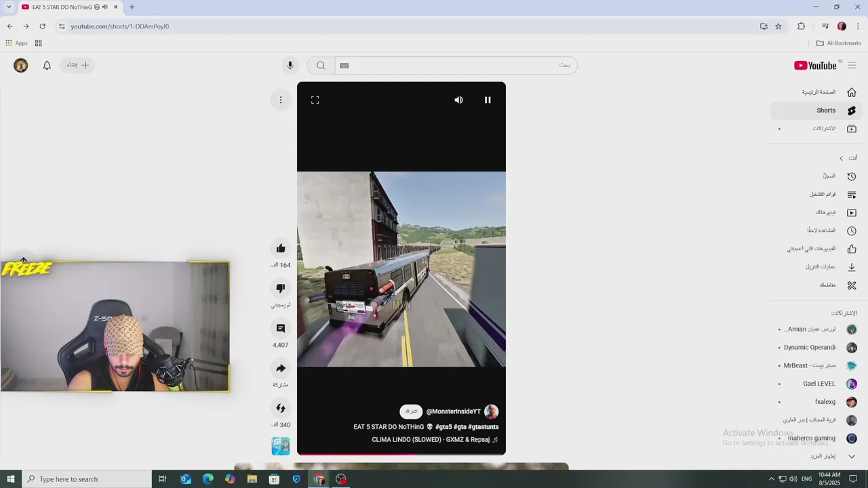Screen dimensions: 868x488
Task: Open MonsterInsideYT channel avatar
Action: (492, 411)
